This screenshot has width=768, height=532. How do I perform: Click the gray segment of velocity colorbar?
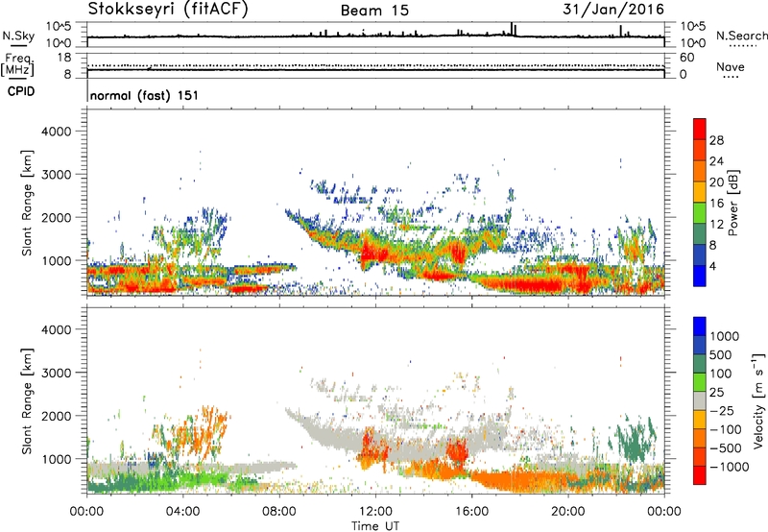pos(700,400)
